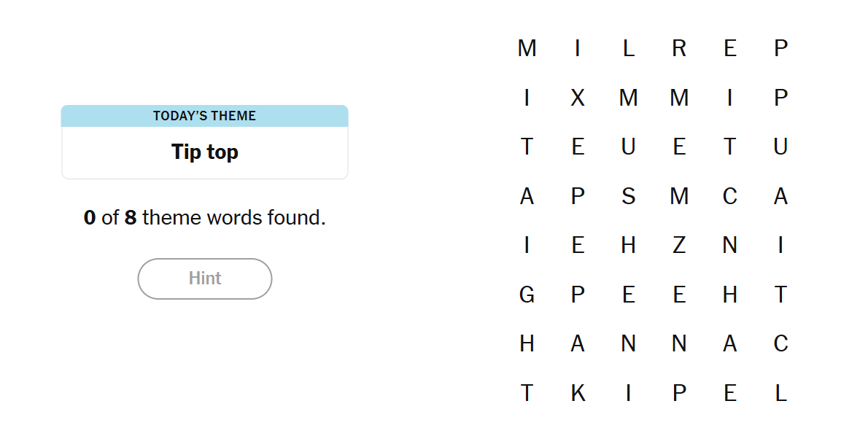Select the N between Z and I
Image resolution: width=868 pixels, height=444 pixels.
coord(730,246)
